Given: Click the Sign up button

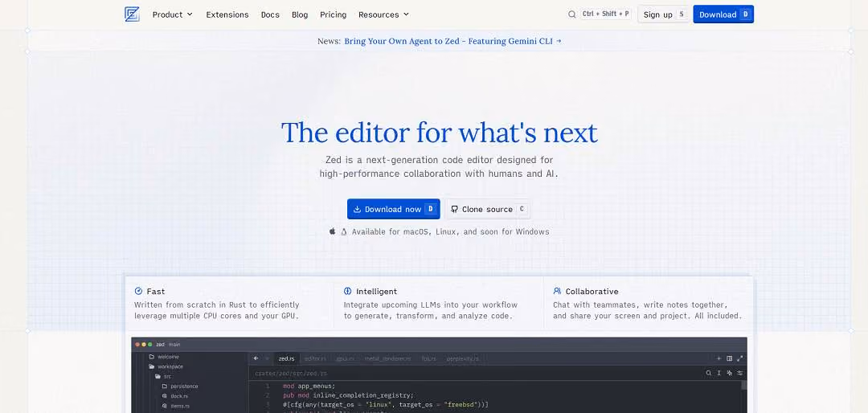Looking at the screenshot, I should coord(662,14).
